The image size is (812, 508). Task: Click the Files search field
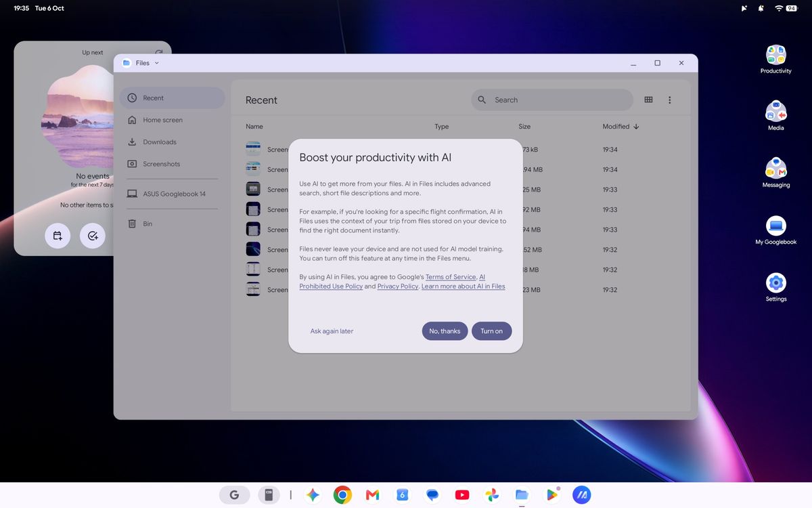click(552, 100)
